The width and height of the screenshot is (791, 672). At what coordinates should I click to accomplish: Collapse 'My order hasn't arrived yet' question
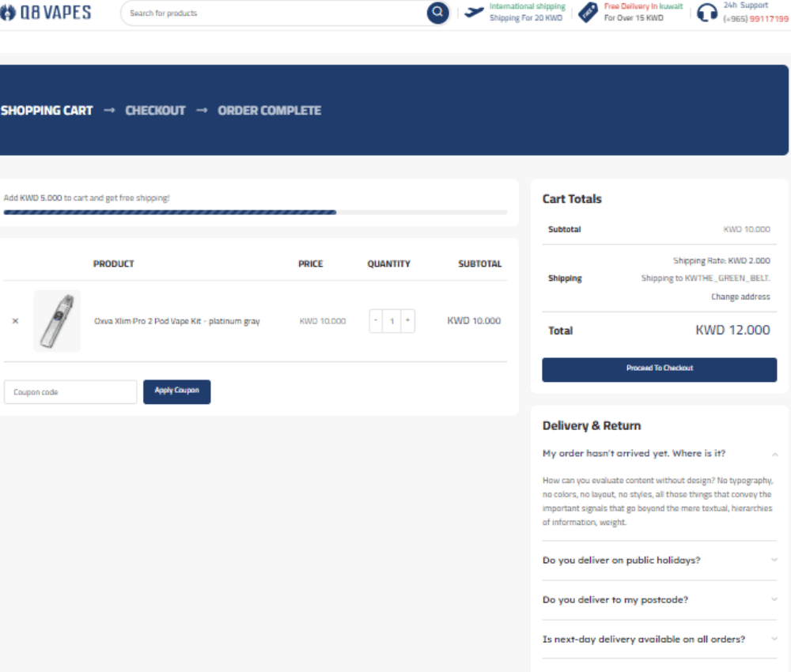tap(660, 453)
